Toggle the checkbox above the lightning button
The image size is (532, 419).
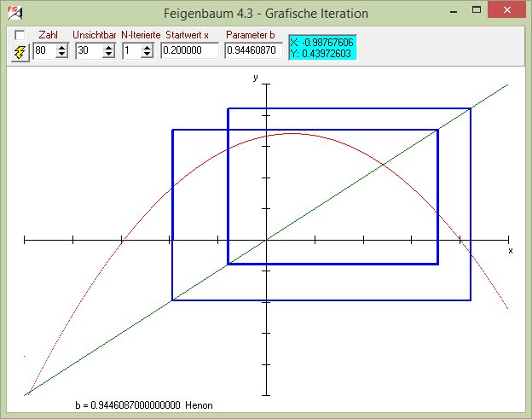(x=20, y=35)
